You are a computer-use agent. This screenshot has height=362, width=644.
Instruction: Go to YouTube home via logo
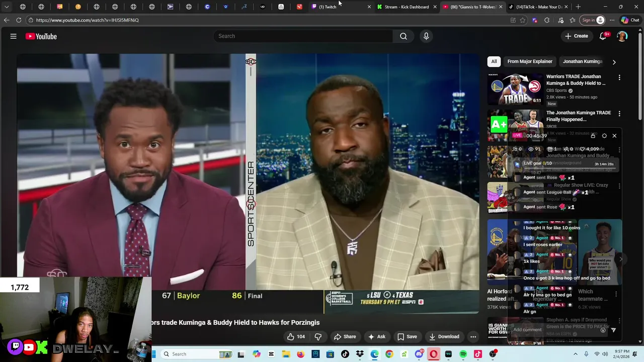(41, 36)
